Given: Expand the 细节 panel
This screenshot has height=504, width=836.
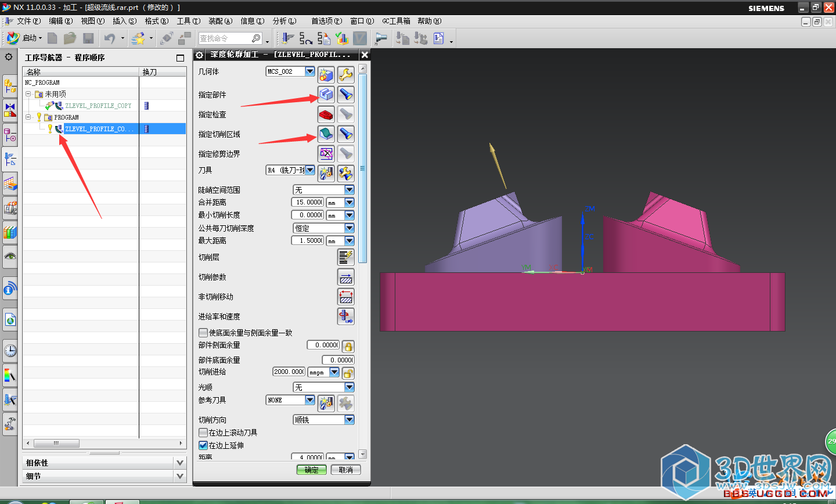Looking at the screenshot, I should click(x=180, y=476).
